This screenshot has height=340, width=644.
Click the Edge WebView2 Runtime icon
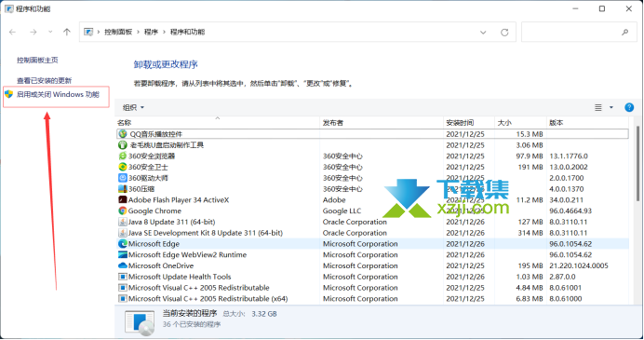pyautogui.click(x=123, y=254)
